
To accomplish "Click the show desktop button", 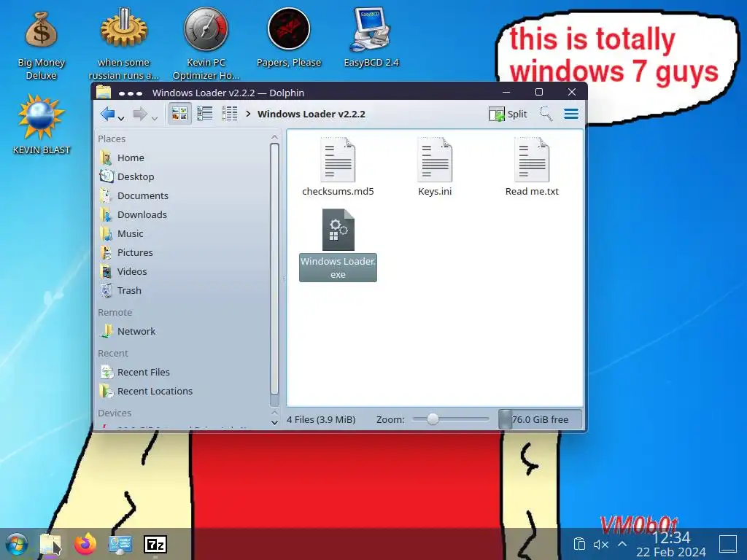I will click(x=727, y=544).
